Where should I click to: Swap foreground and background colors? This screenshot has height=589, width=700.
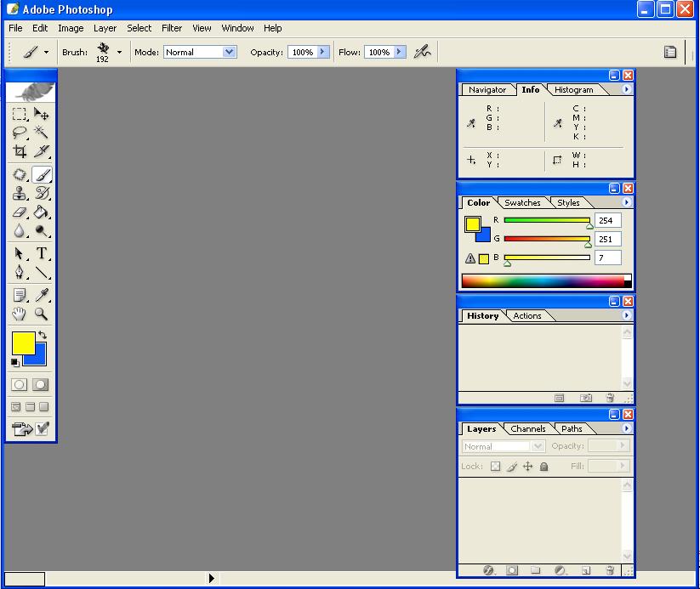tap(43, 335)
